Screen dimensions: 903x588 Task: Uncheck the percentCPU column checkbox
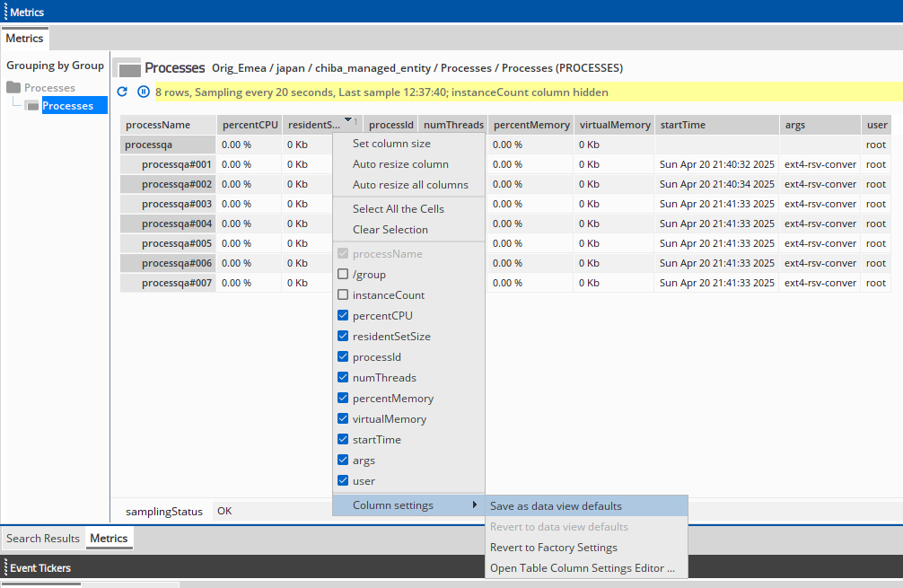tap(343, 316)
